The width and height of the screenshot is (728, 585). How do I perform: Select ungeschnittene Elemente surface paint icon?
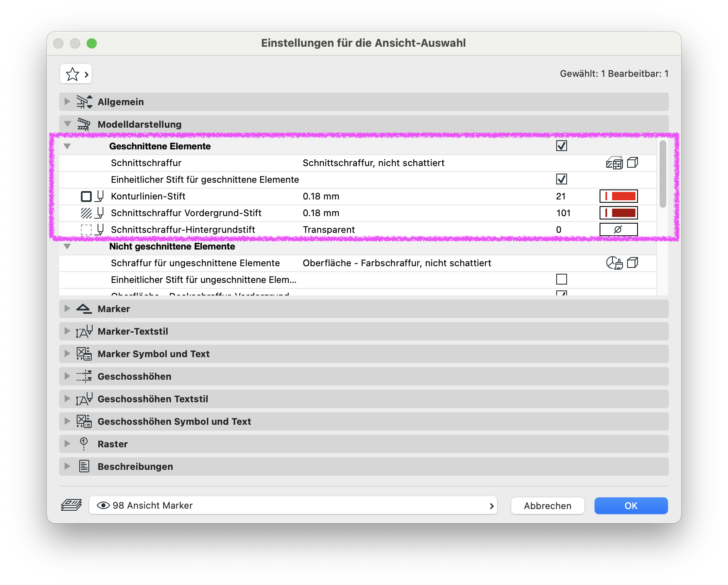pos(614,263)
